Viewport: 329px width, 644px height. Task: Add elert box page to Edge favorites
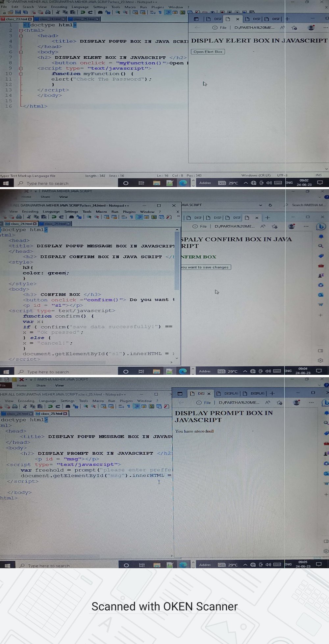coord(294,28)
